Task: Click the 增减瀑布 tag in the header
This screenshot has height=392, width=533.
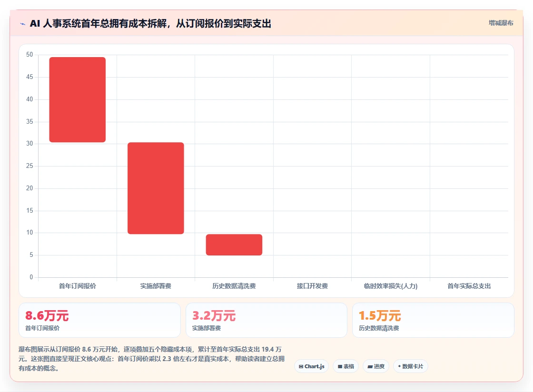Action: tap(501, 23)
